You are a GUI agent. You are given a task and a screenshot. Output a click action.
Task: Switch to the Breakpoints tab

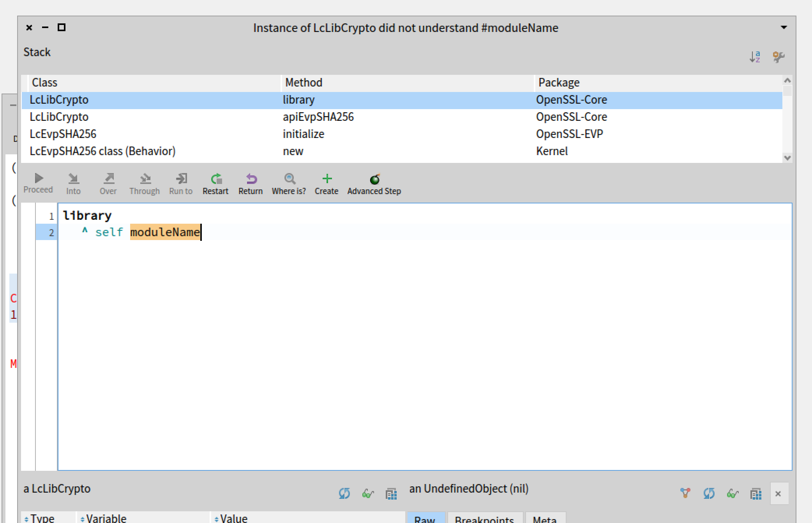point(484,519)
